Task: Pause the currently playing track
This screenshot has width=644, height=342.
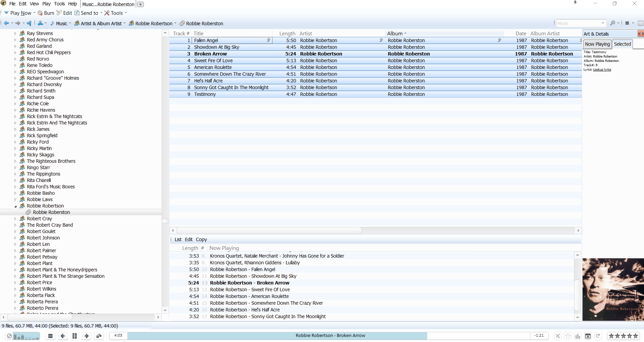Action: [75, 336]
